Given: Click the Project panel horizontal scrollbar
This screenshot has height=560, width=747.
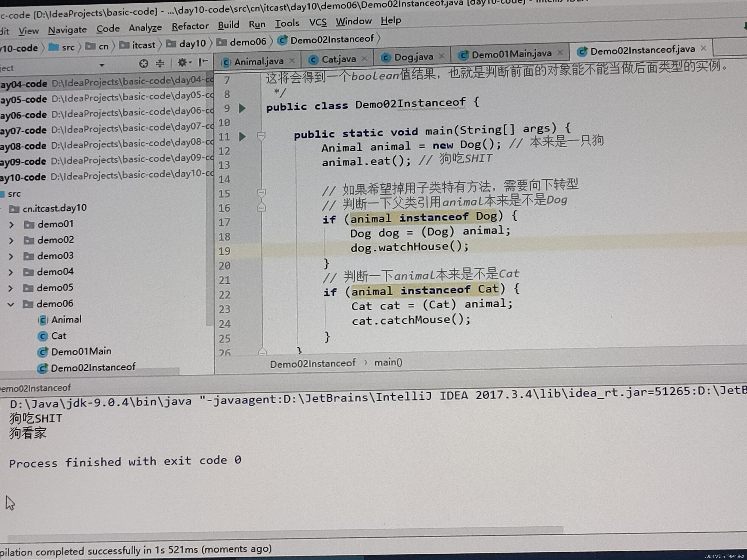Looking at the screenshot, I should coord(89,371).
